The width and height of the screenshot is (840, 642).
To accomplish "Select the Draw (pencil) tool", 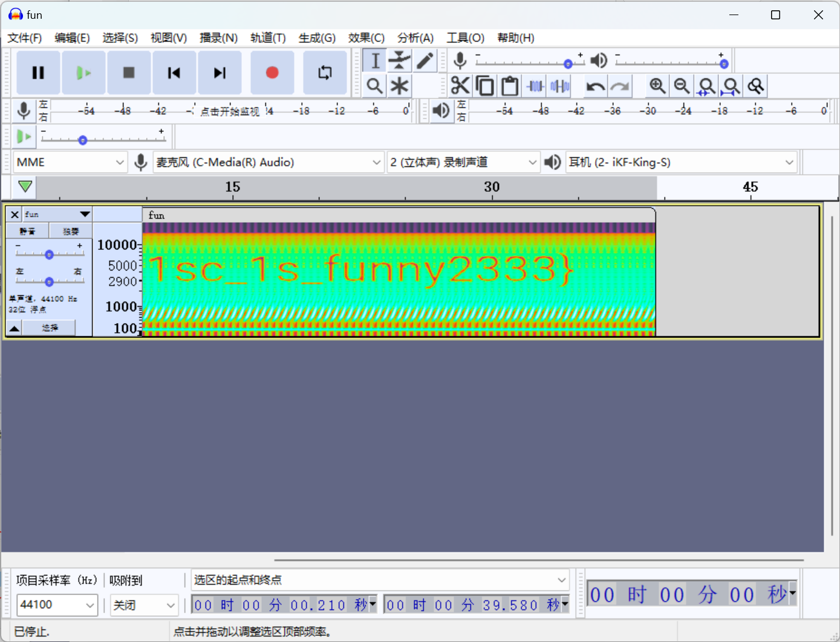I will coord(425,61).
